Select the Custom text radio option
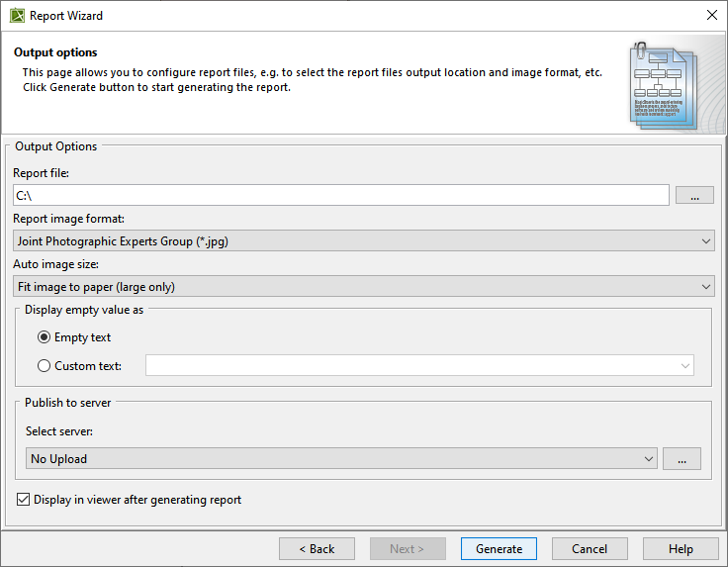Image resolution: width=728 pixels, height=567 pixels. tap(44, 366)
